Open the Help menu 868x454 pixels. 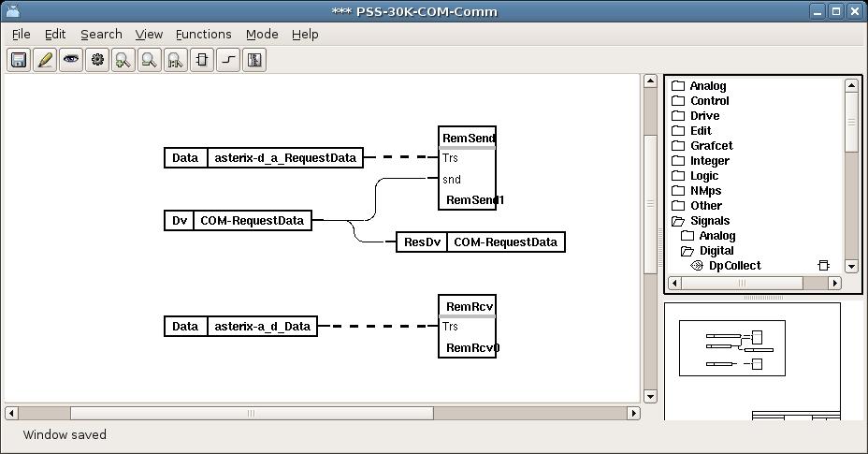click(305, 35)
